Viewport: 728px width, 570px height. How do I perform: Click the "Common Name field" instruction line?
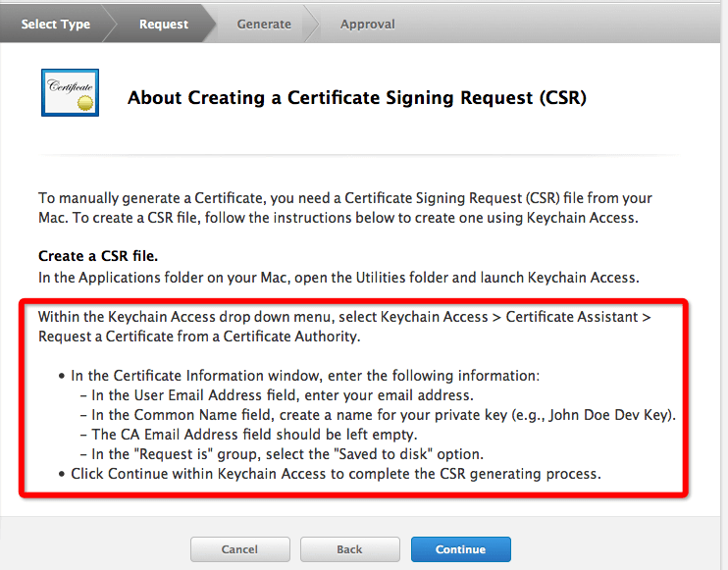tap(377, 414)
